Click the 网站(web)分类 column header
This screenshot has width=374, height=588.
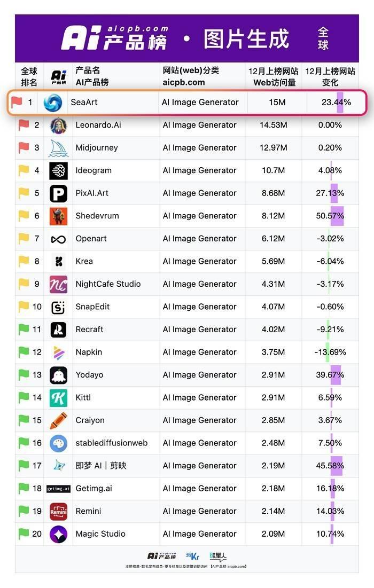coord(191,76)
